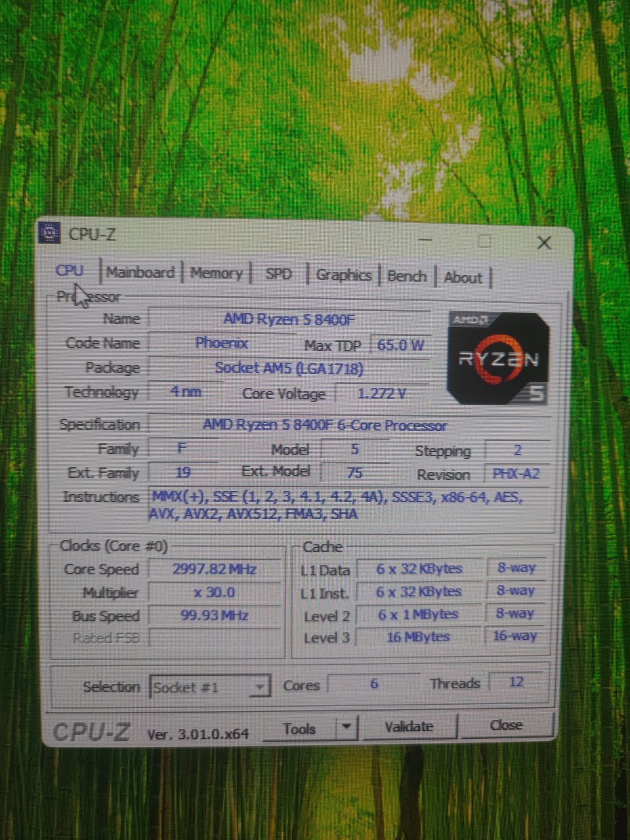This screenshot has width=630, height=840.
Task: Expand the Socket #1 selection combo box
Action: pos(210,686)
